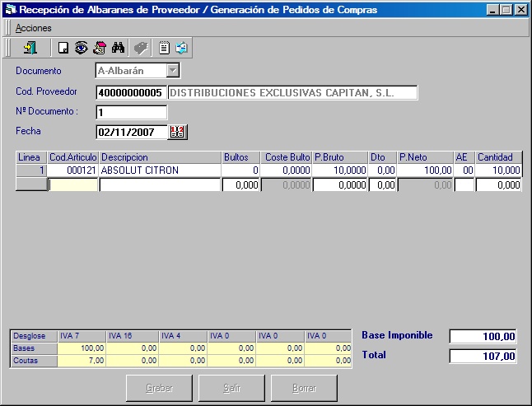Click the eye view icon
532x406 pixels.
(82, 48)
